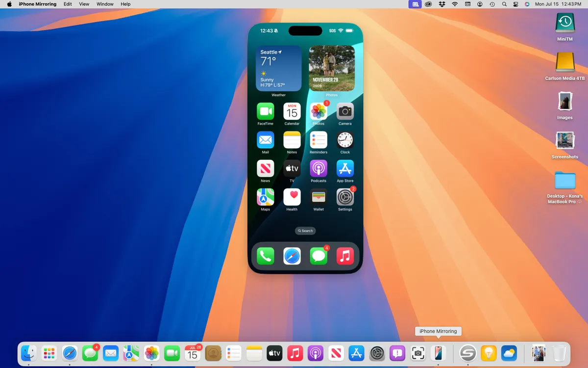Open Contacts from the Mac Dock

[x=213, y=353]
